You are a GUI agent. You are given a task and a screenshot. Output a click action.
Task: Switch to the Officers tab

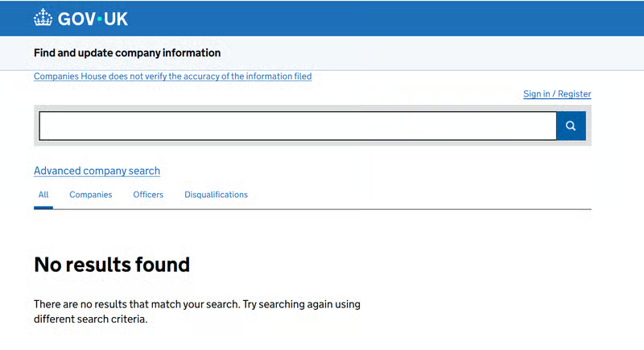point(148,195)
